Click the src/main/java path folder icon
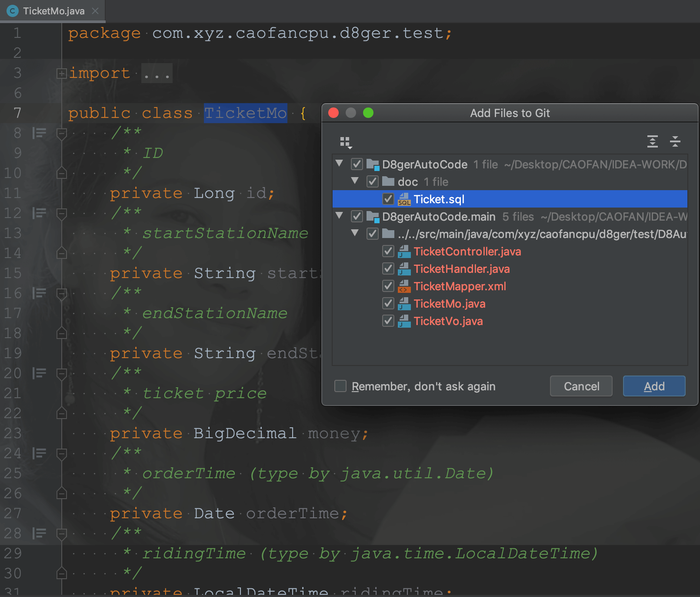Image resolution: width=700 pixels, height=597 pixels. (x=388, y=234)
